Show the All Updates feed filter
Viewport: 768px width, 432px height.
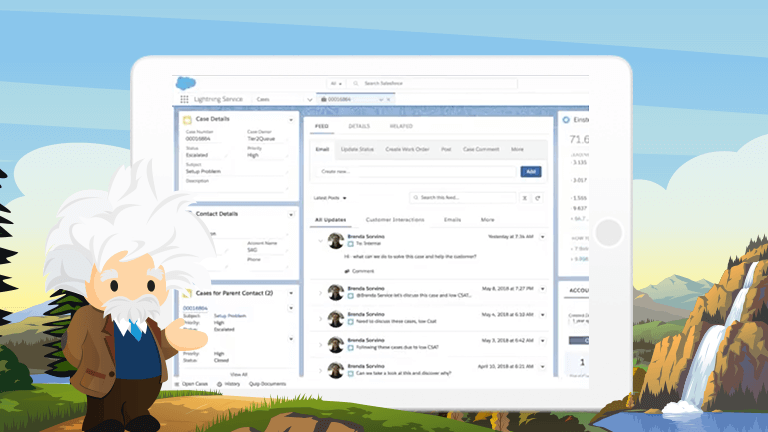coord(331,220)
